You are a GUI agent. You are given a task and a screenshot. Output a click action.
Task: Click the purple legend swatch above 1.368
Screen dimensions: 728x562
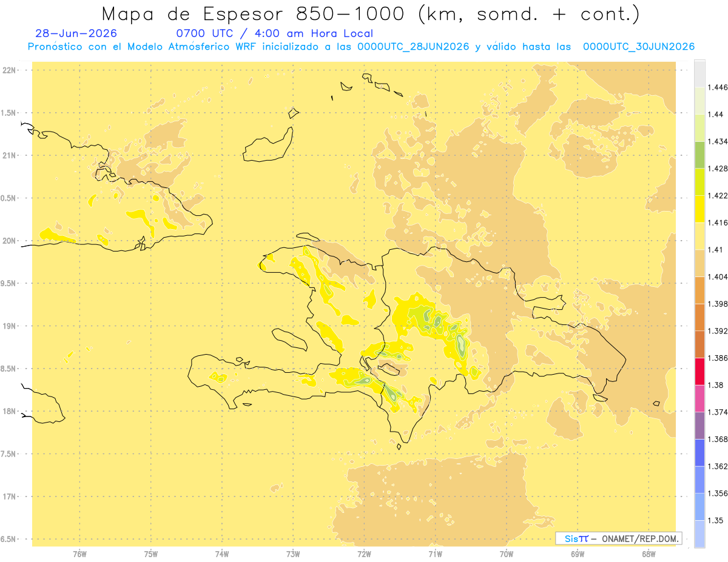click(699, 426)
